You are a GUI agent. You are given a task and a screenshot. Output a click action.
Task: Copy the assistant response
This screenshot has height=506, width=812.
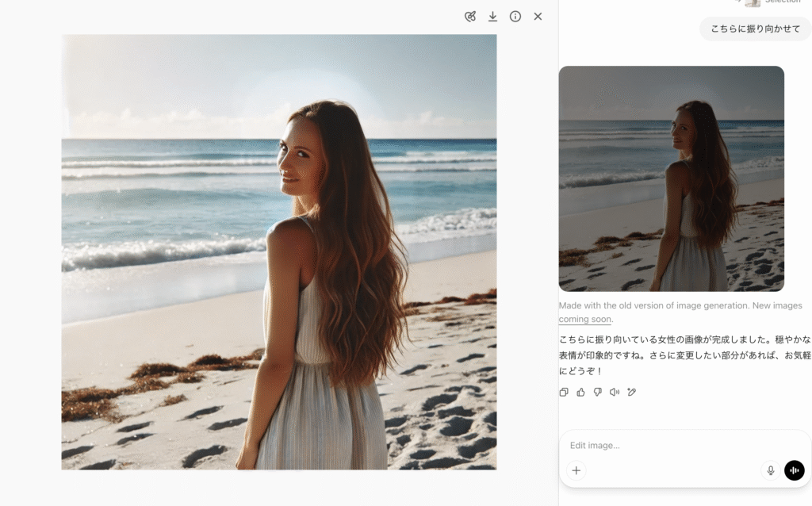[564, 392]
